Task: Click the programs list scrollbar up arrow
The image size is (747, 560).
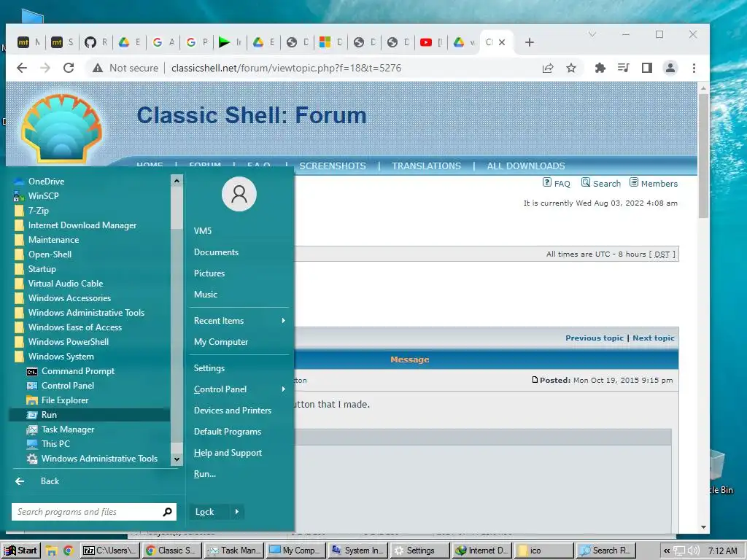Action: [x=177, y=181]
